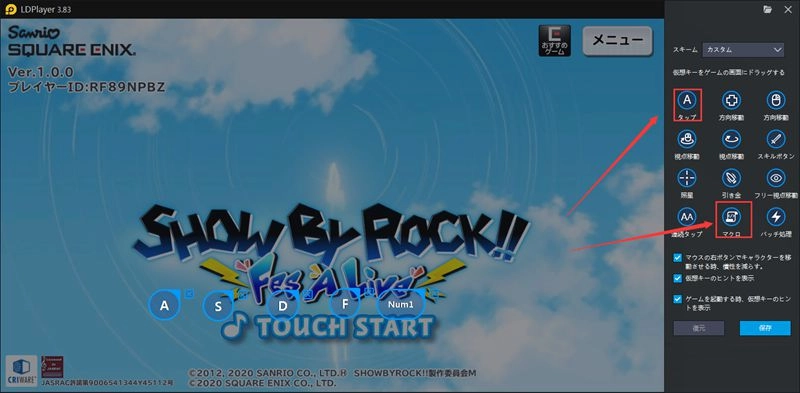800x393 pixels.
Task: Select the マクロ macro script icon
Action: coord(733,218)
